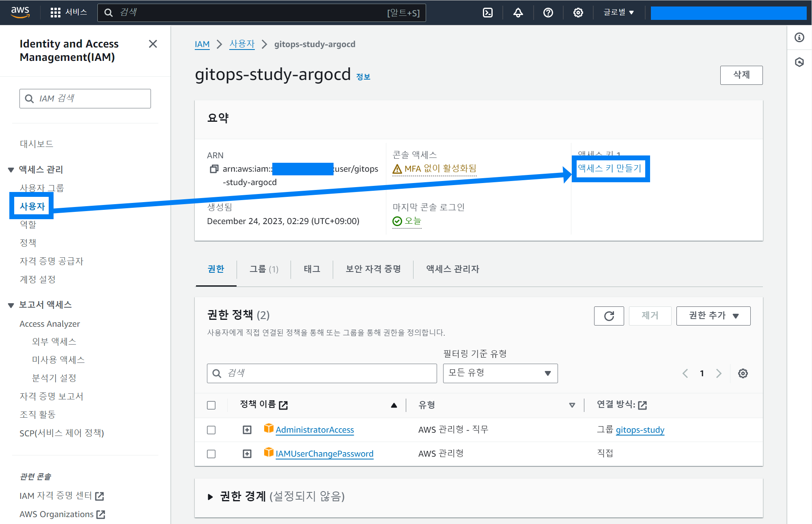Click the help question mark icon

548,13
